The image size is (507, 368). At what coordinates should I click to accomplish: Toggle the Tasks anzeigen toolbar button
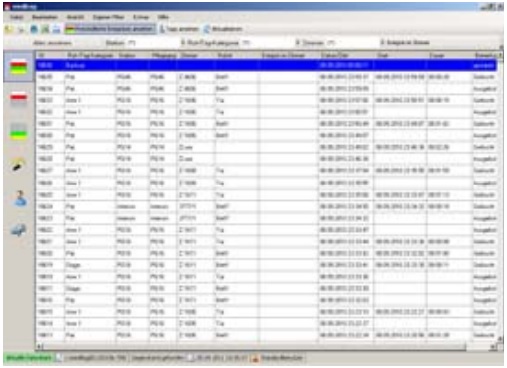pyautogui.click(x=179, y=29)
